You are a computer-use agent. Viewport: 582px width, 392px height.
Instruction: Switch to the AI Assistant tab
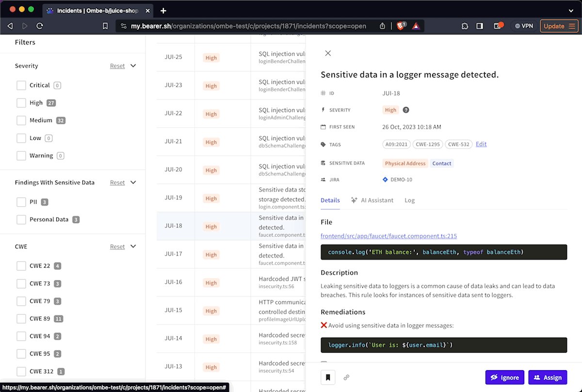click(x=372, y=200)
